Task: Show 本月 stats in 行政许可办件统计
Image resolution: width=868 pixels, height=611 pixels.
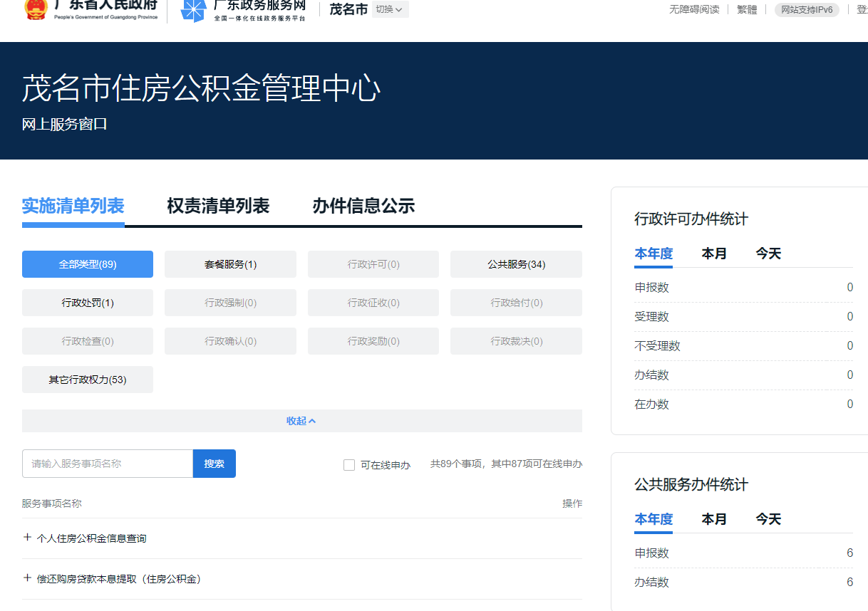Action: coord(714,254)
